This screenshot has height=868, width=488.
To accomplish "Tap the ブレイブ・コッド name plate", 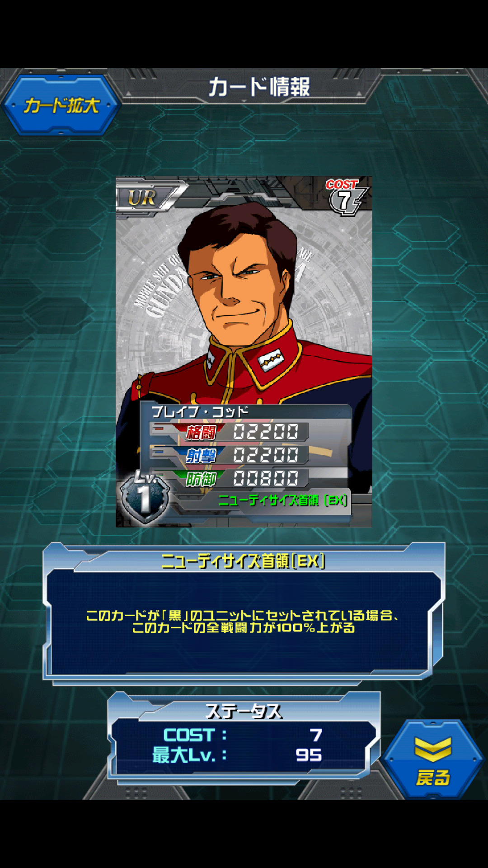I will (x=200, y=411).
